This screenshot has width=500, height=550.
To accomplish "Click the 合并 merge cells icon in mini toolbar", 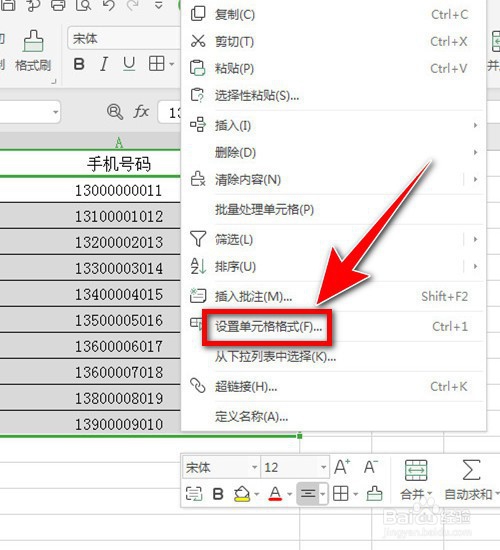I will coord(416,470).
